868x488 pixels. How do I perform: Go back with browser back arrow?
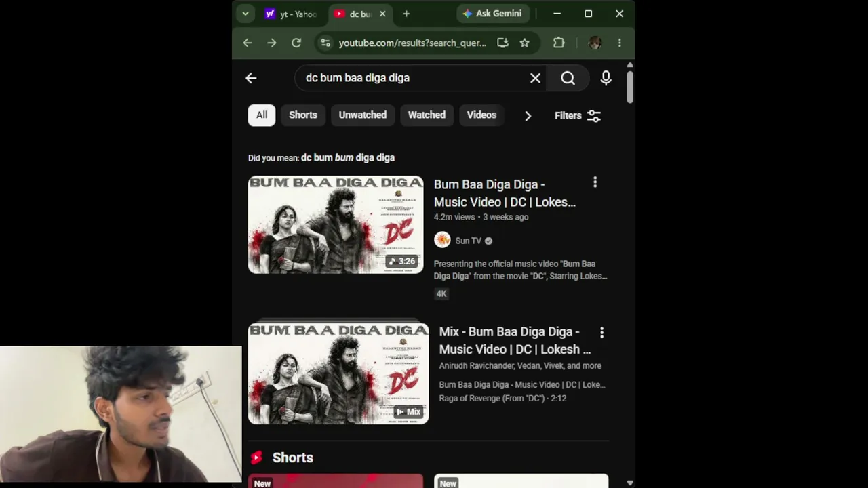(x=248, y=43)
